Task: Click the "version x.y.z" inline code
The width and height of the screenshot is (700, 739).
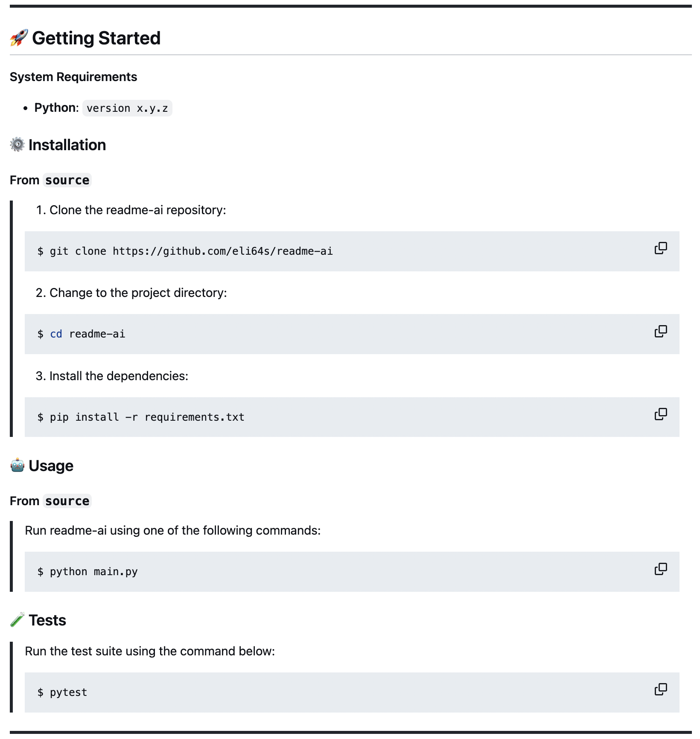Action: 127,108
